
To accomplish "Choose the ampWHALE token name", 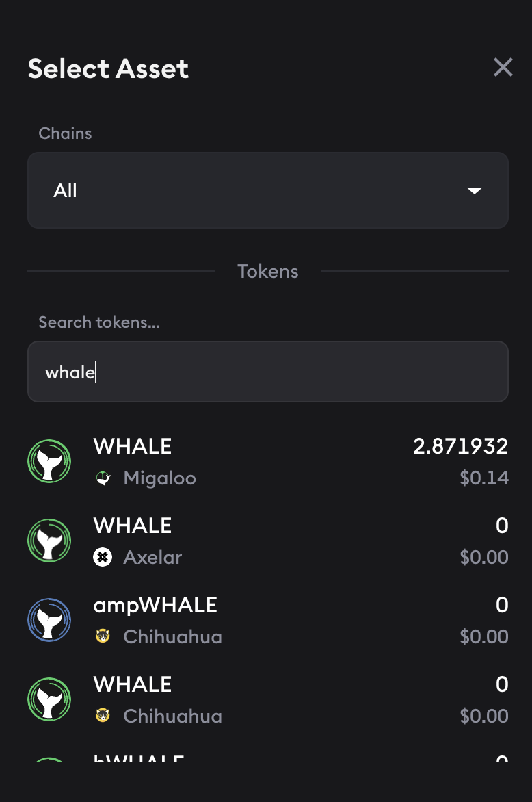I will (155, 605).
